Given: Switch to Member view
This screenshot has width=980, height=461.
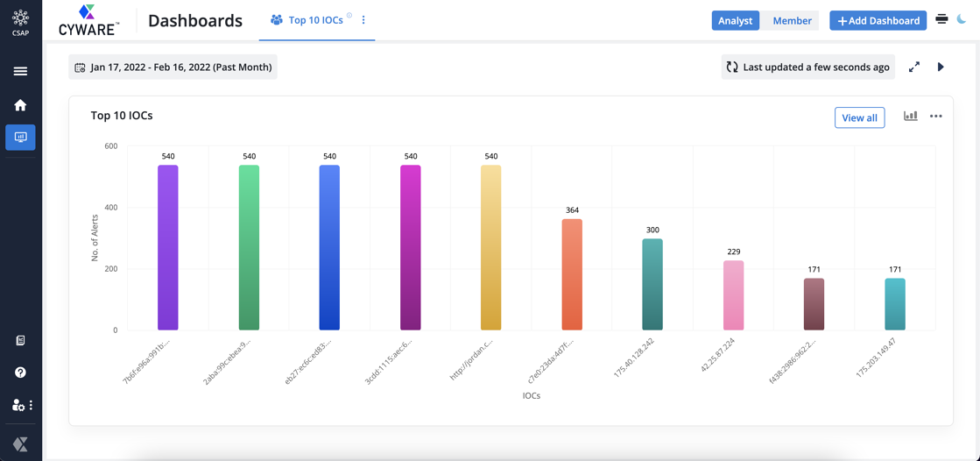Looking at the screenshot, I should 792,20.
